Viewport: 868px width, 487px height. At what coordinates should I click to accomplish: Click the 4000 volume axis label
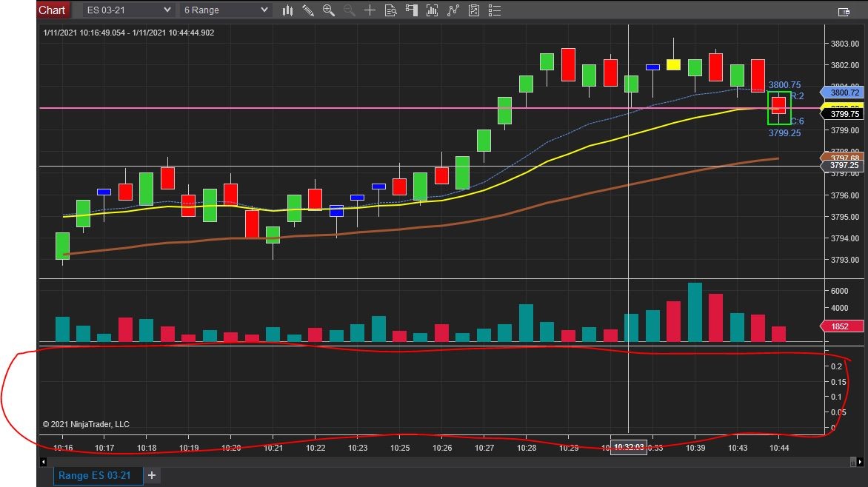840,308
